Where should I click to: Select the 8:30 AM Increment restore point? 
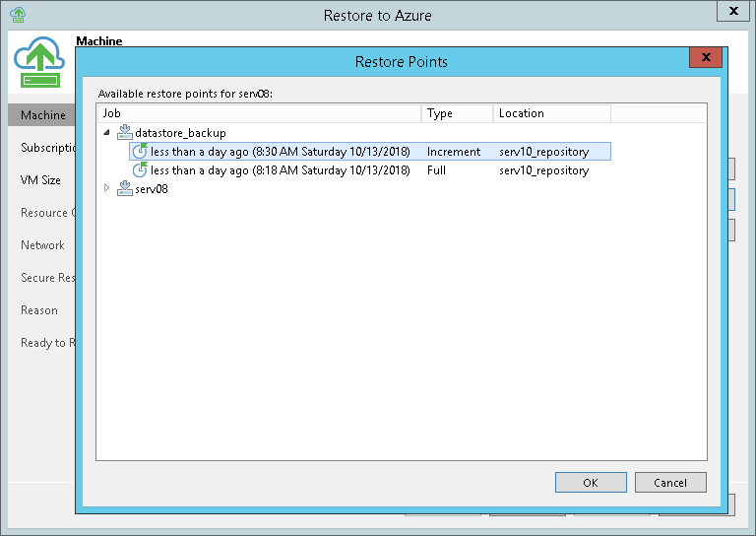(x=280, y=152)
